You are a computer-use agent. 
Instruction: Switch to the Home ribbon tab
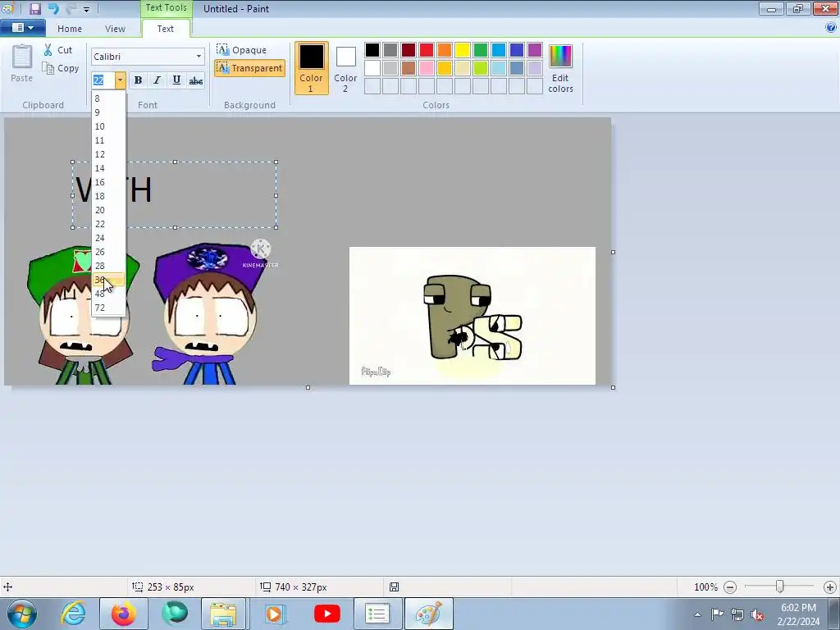[70, 29]
